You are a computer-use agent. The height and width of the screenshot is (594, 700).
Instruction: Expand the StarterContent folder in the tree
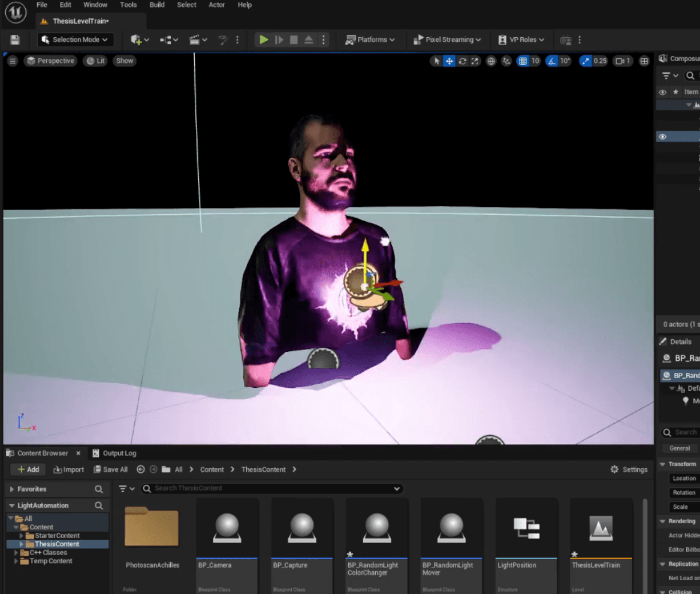click(22, 536)
